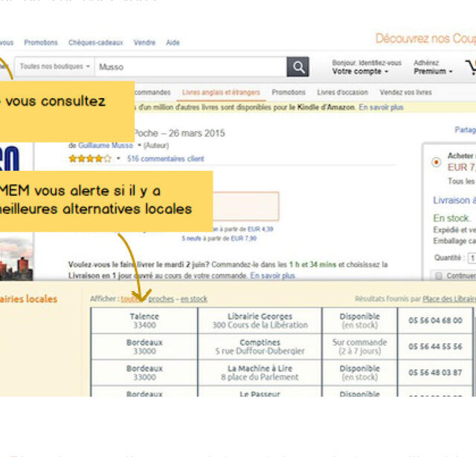Screen dimensions: 476x457
Task: Click Sur commande (2 à 7 jours) cell
Action: 360,347
